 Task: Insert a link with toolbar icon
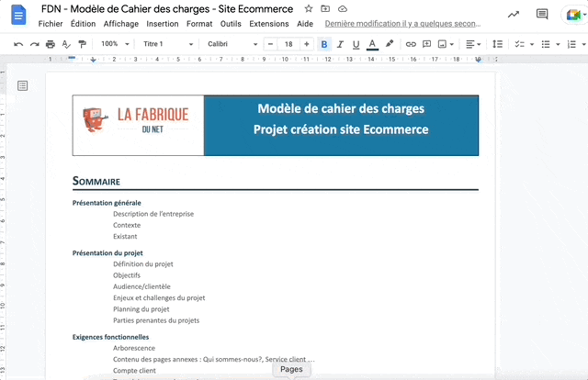pyautogui.click(x=411, y=44)
